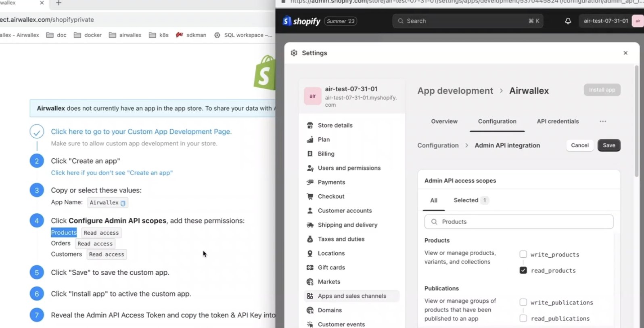Enable the write_products checkbox
Viewport: 644px width, 328px height.
click(523, 254)
